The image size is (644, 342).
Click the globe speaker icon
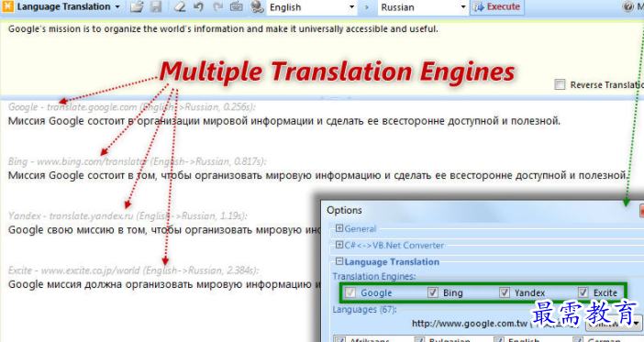257,7
